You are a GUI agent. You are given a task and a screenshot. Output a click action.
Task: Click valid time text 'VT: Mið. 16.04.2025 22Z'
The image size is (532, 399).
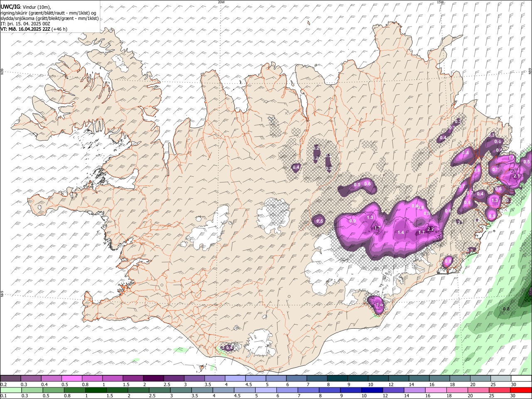(x=25, y=29)
